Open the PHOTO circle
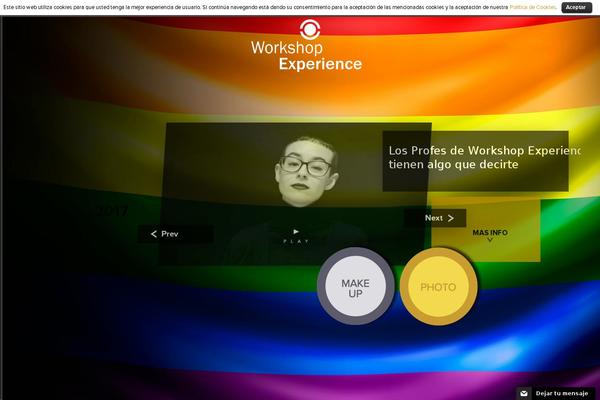Image resolution: width=600 pixels, height=400 pixels. coord(439,286)
